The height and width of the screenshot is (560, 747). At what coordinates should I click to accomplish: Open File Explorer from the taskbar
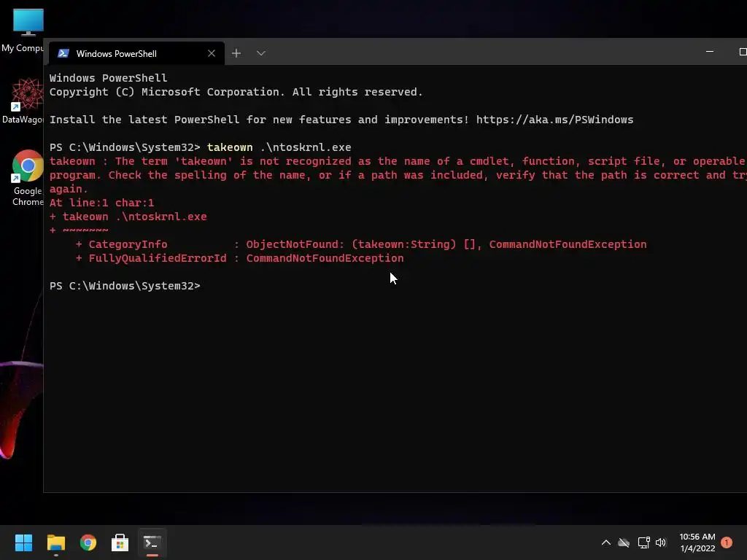(x=55, y=542)
